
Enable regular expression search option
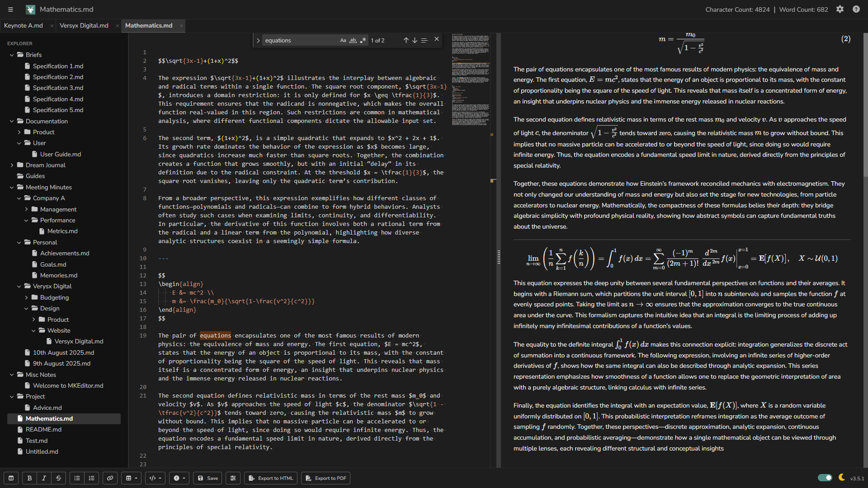[363, 40]
